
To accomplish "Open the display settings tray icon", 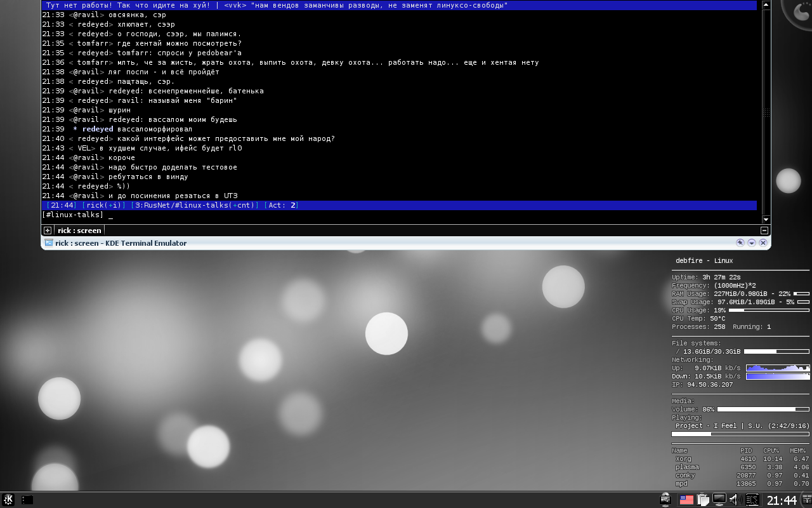I will [719, 500].
